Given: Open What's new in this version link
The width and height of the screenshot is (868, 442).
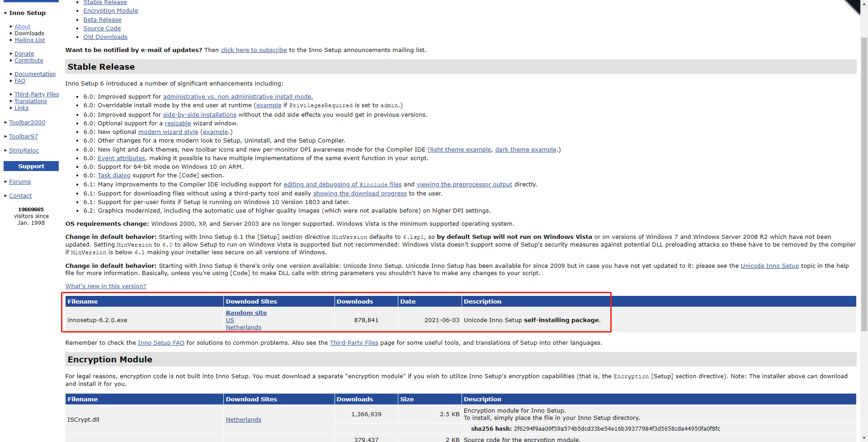Looking at the screenshot, I should pyautogui.click(x=106, y=286).
